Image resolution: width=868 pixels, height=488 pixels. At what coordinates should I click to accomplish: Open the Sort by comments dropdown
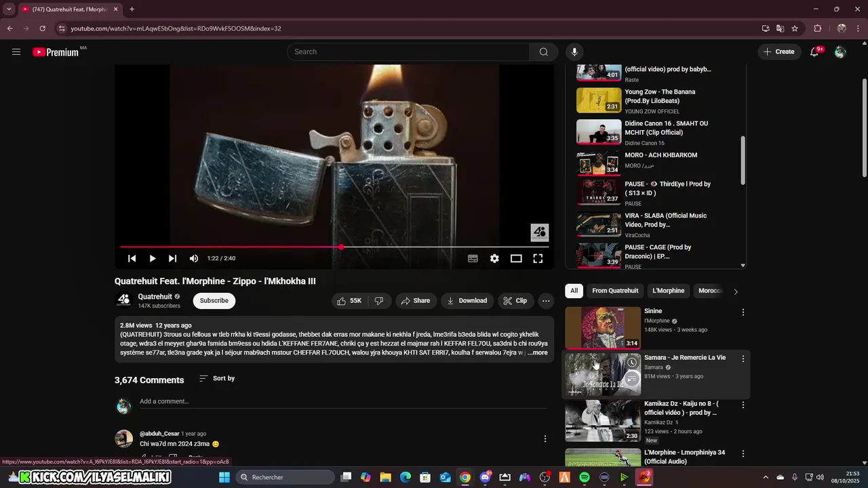coord(217,378)
